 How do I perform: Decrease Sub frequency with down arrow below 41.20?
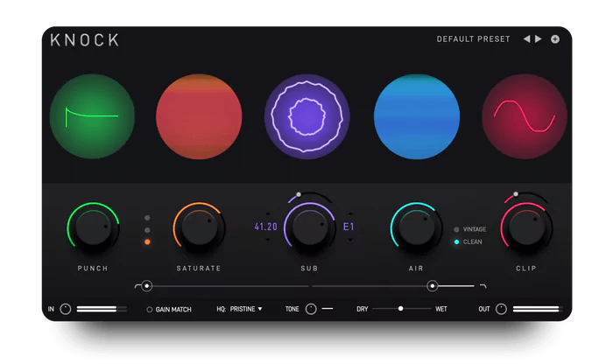coord(268,240)
